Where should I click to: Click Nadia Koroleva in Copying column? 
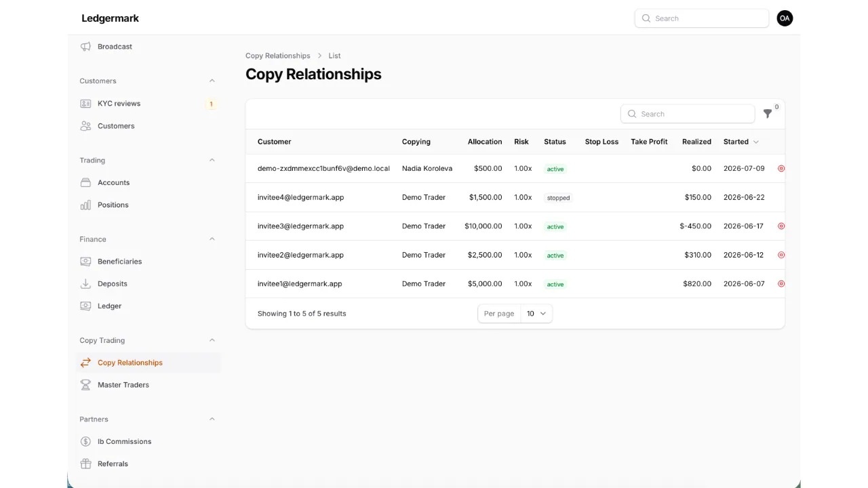427,168
